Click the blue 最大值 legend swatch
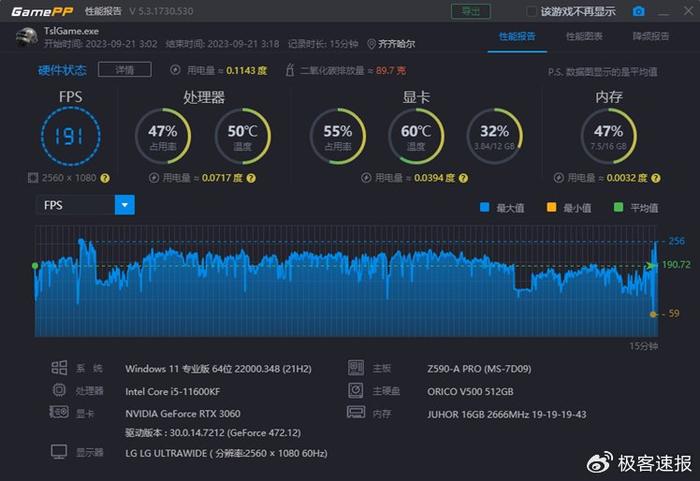Screen dimensions: 700x481 coord(484,207)
